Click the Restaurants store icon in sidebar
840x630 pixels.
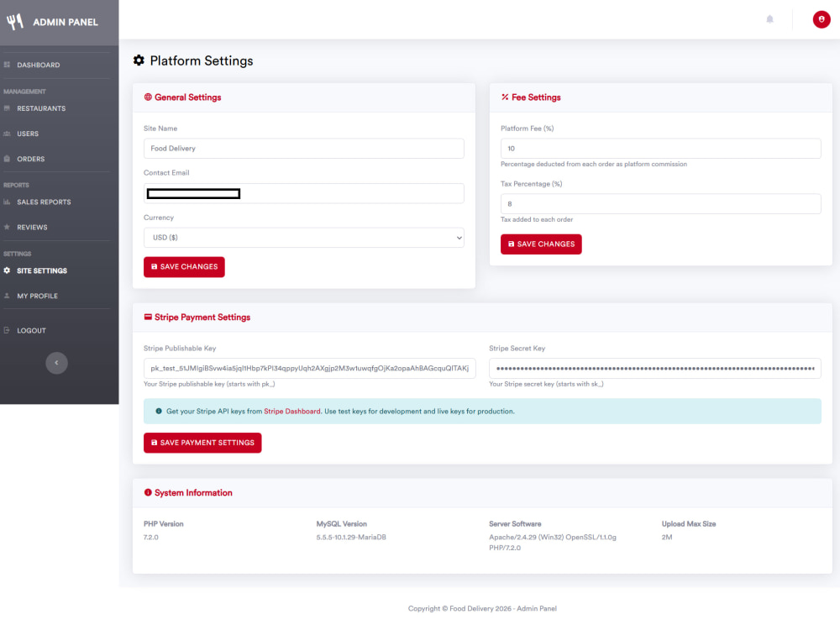7,108
